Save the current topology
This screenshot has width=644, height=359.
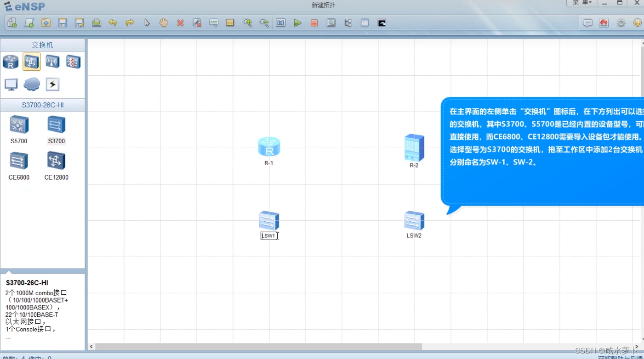coord(63,22)
